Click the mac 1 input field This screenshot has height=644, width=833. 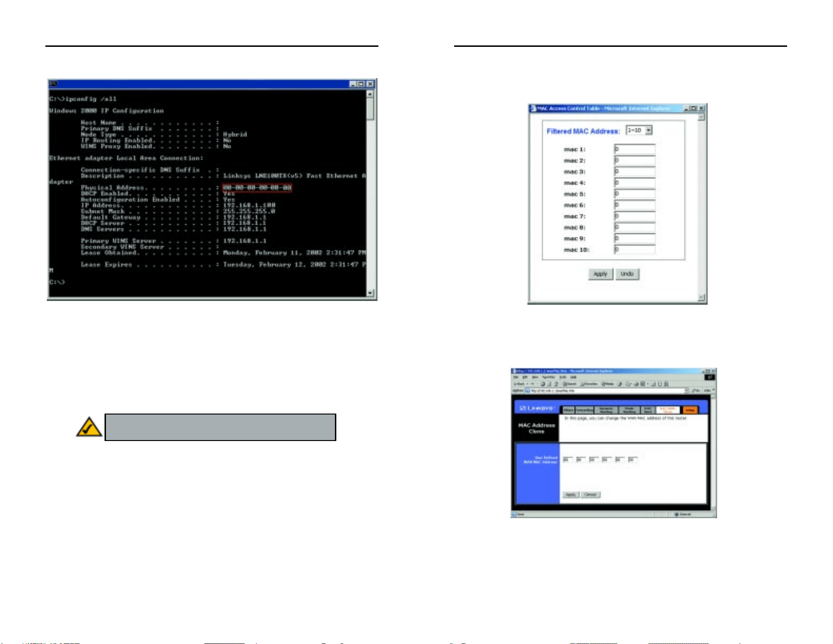tap(635, 149)
